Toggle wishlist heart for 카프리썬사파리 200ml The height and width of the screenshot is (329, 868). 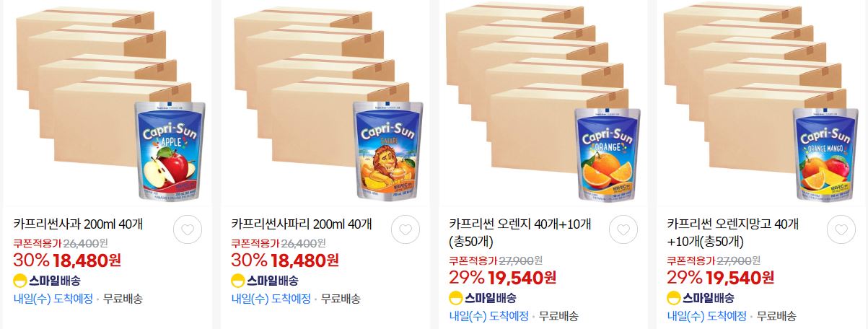click(405, 230)
